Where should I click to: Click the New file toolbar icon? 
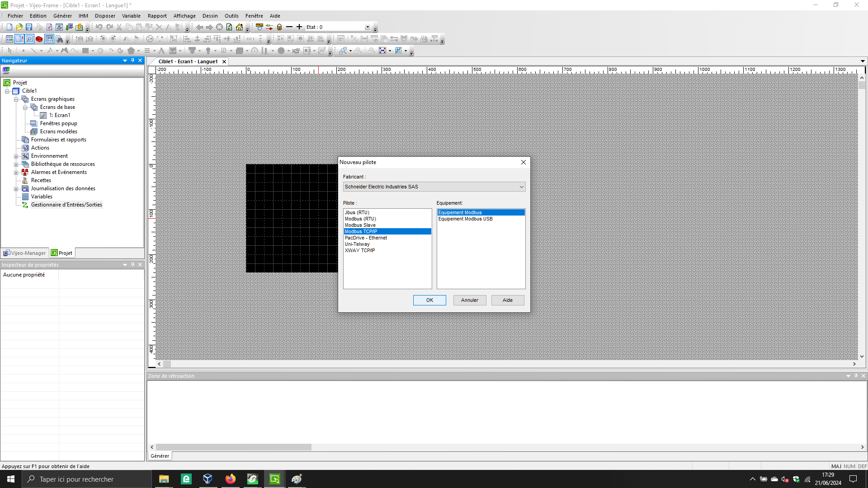click(9, 27)
